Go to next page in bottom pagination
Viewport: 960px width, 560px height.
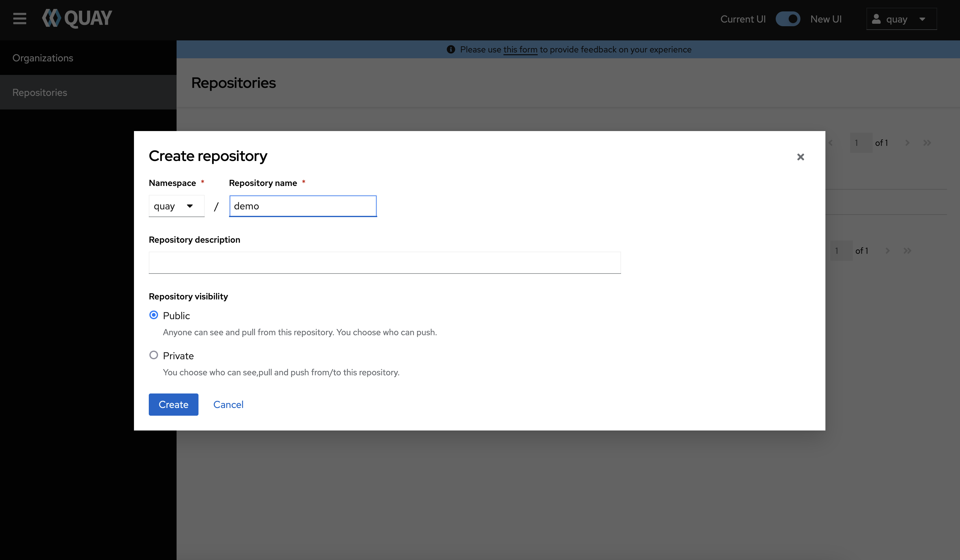(887, 250)
